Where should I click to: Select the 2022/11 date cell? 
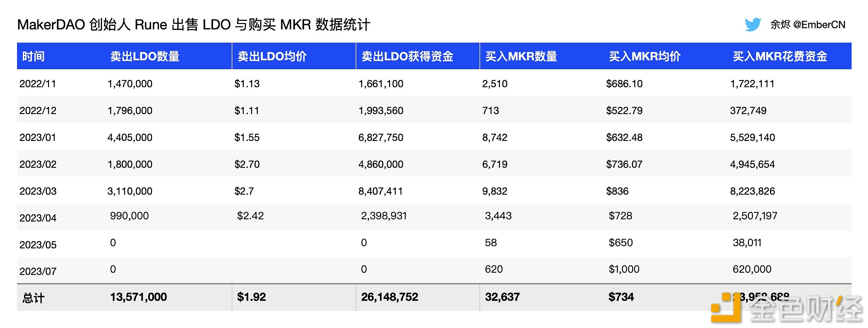(x=38, y=83)
